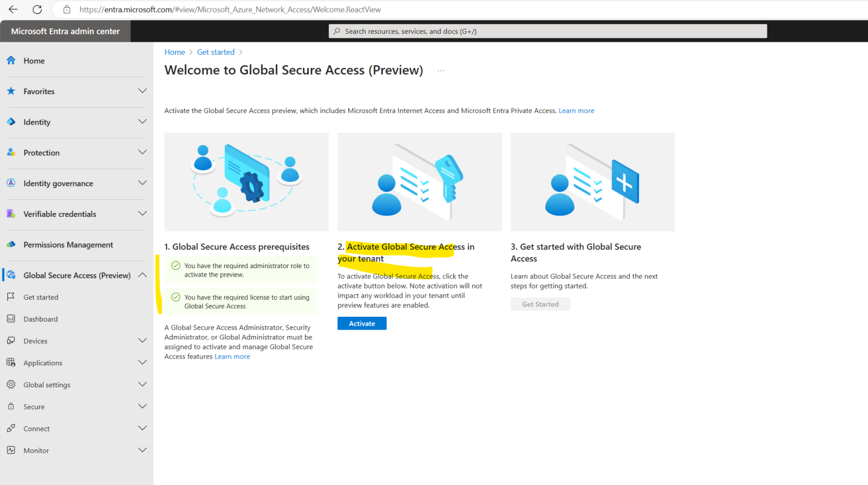868x485 pixels.
Task: Select the Home icon in the sidebar
Action: [11, 60]
